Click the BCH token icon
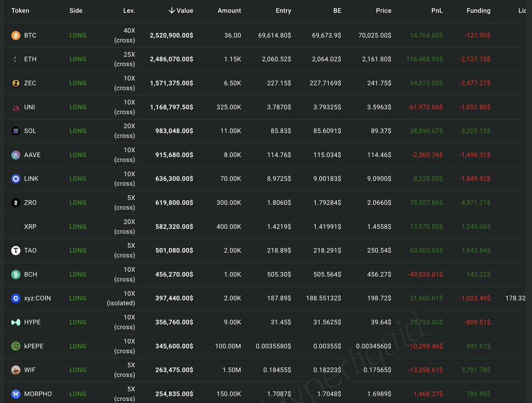This screenshot has height=403, width=532. (x=16, y=274)
